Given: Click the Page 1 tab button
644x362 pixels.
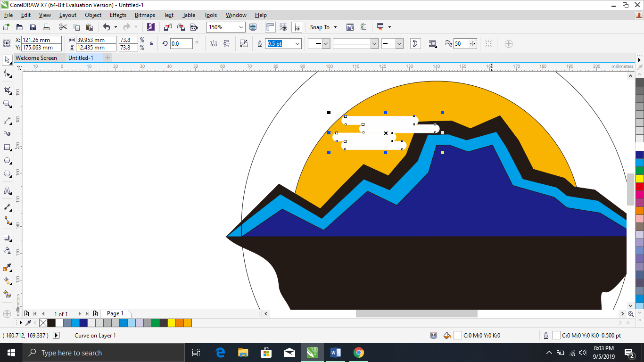Looking at the screenshot, I should [x=114, y=313].
